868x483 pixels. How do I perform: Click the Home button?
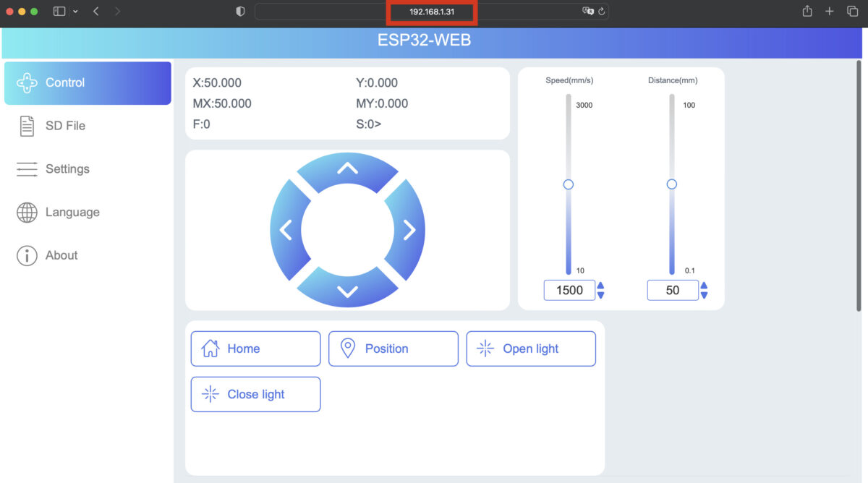pos(255,349)
